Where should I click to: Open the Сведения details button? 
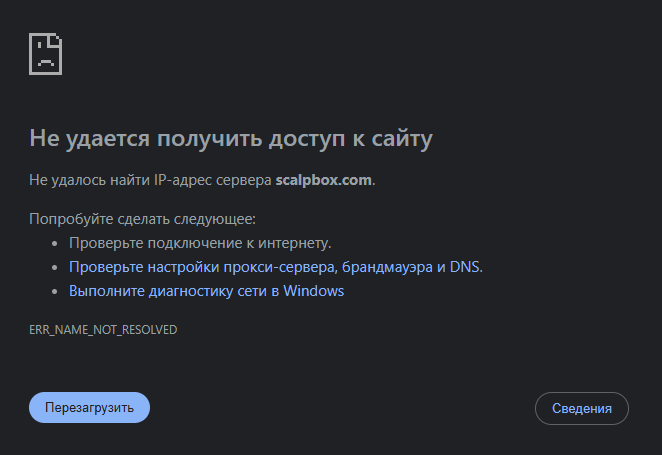click(x=582, y=408)
